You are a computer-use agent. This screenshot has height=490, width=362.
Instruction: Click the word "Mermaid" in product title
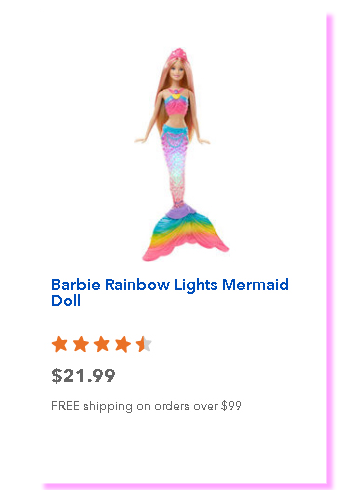(x=255, y=285)
